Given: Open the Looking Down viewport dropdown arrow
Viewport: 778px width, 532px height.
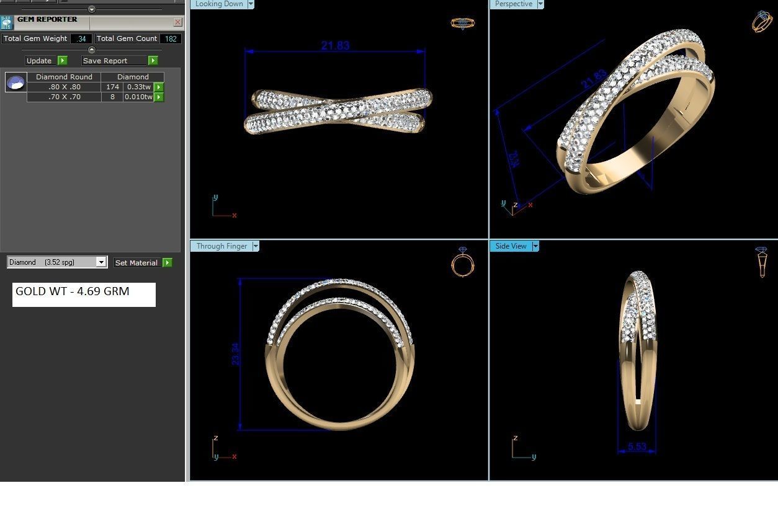Looking at the screenshot, I should [251, 4].
